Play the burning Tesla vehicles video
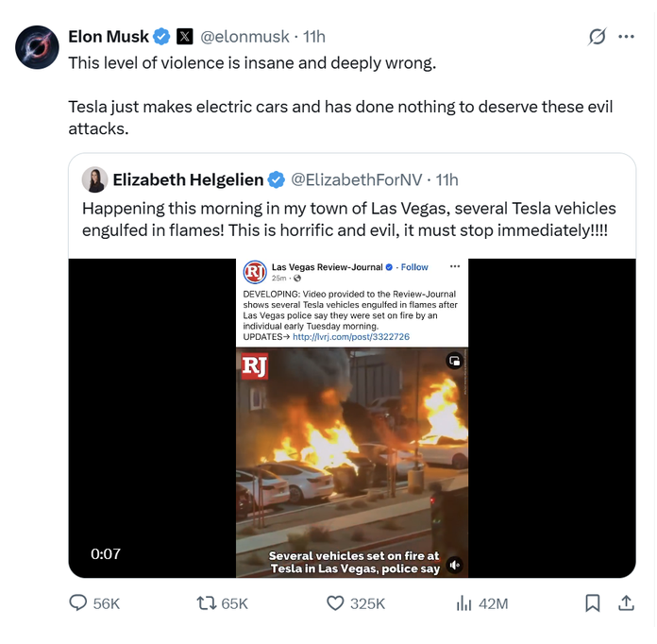The image size is (657, 644). coord(351,453)
